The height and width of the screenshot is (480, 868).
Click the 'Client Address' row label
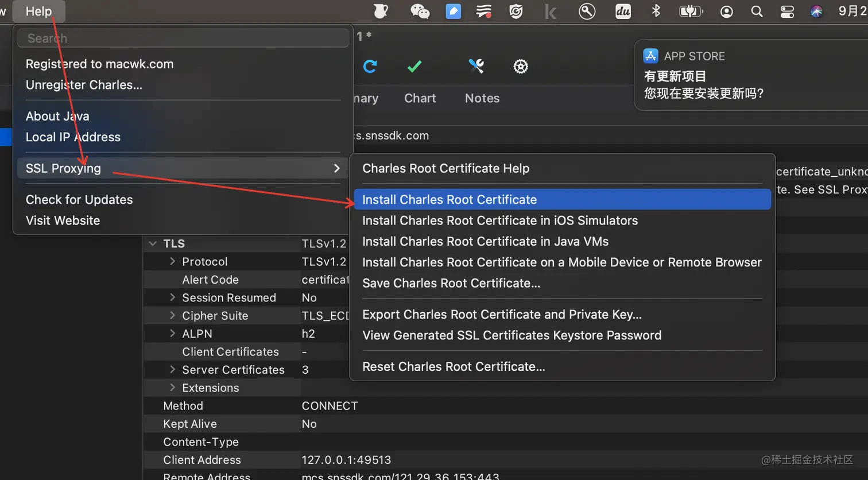tap(202, 460)
